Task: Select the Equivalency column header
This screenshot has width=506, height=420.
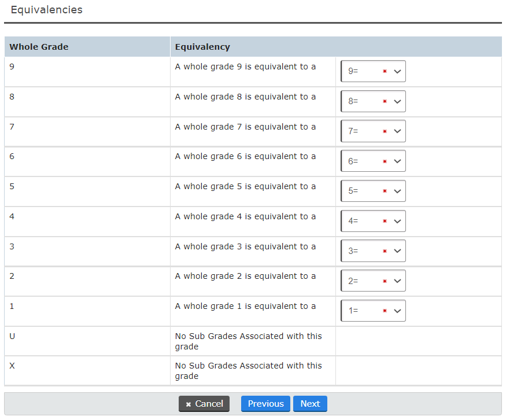Action: 200,46
